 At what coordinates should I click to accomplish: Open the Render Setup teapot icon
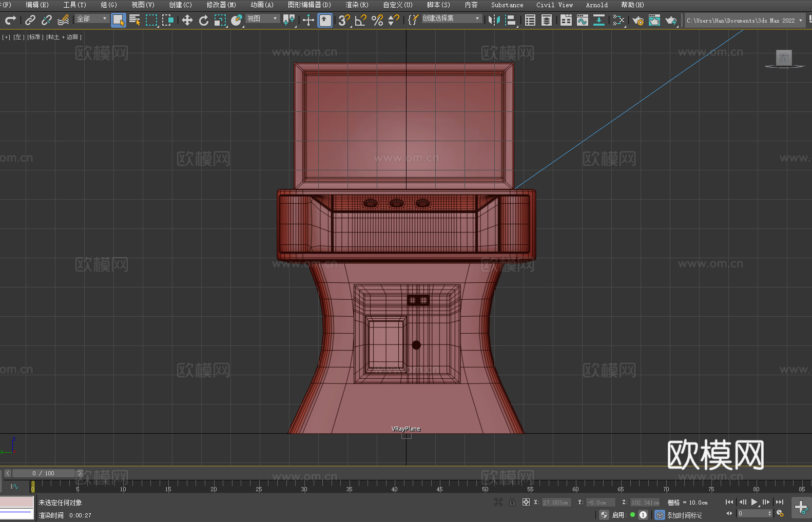(637, 20)
